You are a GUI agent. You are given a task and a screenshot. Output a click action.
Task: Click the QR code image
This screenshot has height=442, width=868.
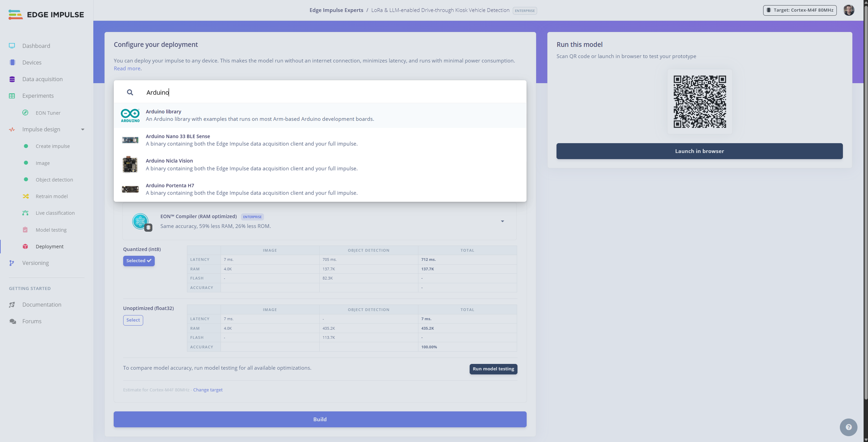coord(699,102)
